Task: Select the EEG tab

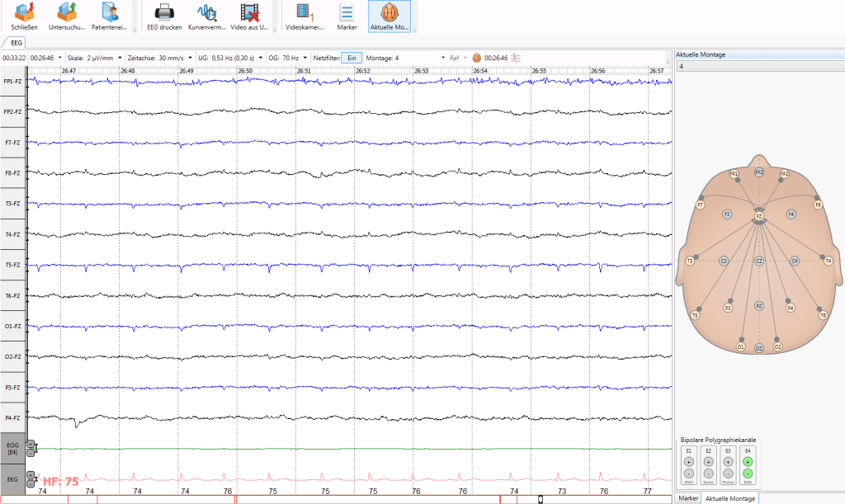Action: pos(17,41)
